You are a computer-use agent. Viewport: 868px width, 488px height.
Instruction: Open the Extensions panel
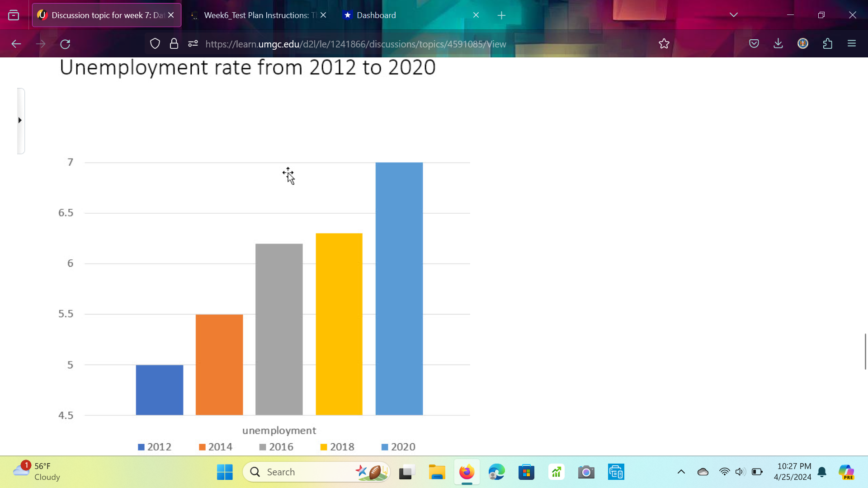click(x=828, y=43)
